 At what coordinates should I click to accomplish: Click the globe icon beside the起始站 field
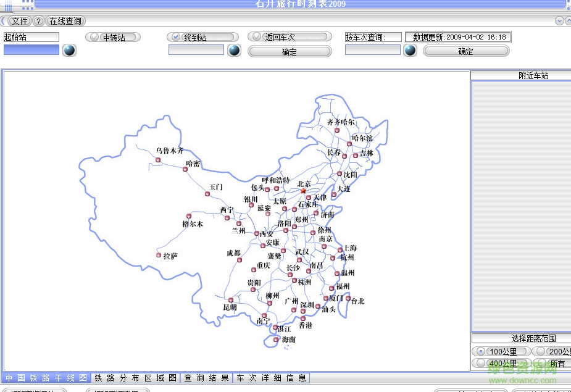coord(69,51)
